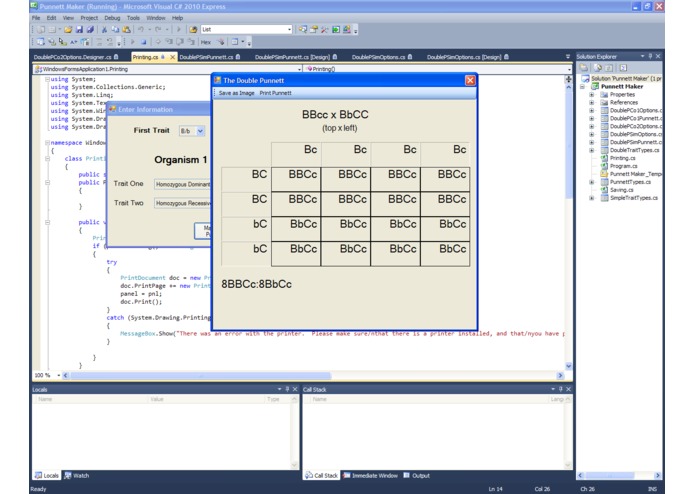Open the File menu
Viewport: 695px width, 494px height.
click(x=36, y=18)
